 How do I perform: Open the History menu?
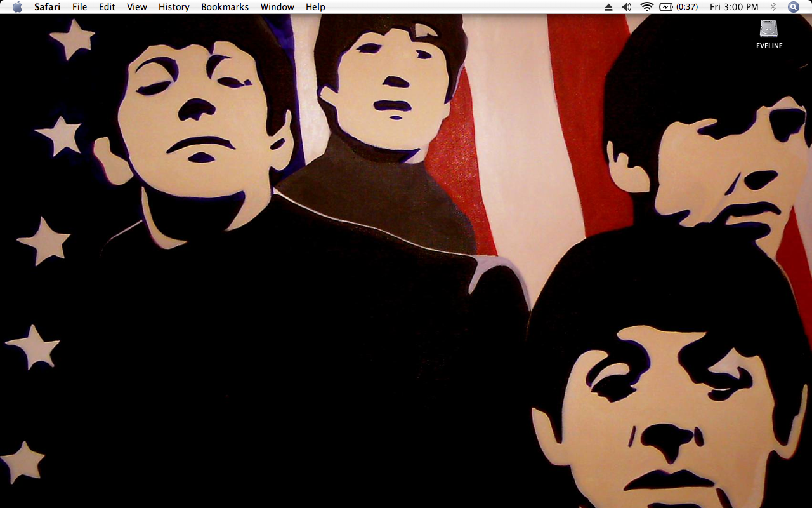174,7
